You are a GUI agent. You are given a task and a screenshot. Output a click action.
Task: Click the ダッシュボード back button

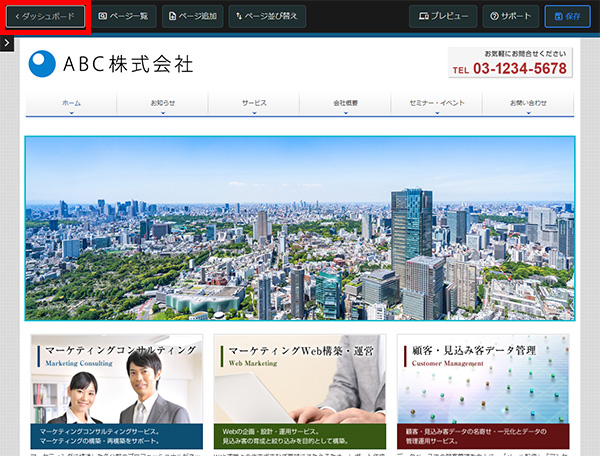(45, 16)
